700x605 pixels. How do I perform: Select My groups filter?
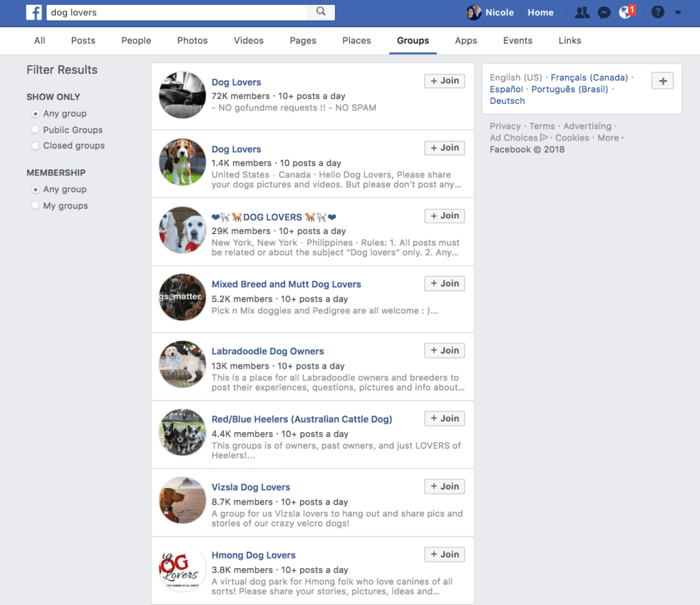pyautogui.click(x=35, y=206)
